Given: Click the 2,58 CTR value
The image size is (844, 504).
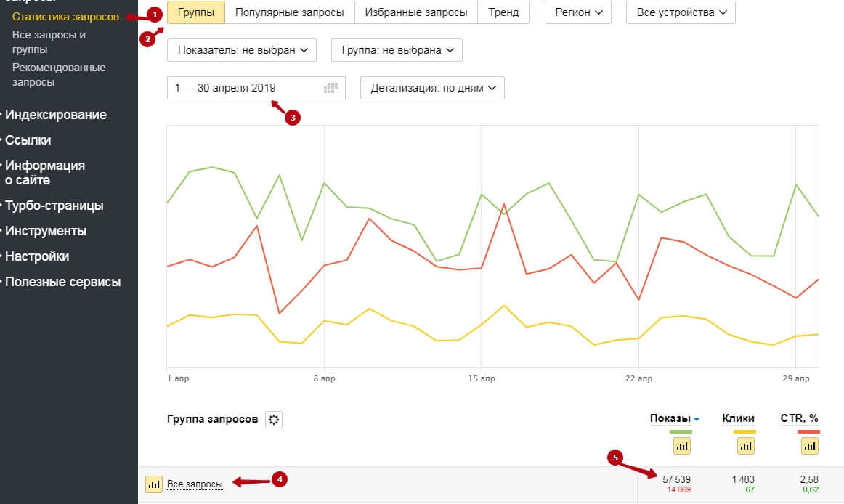Looking at the screenshot, I should click(810, 479).
